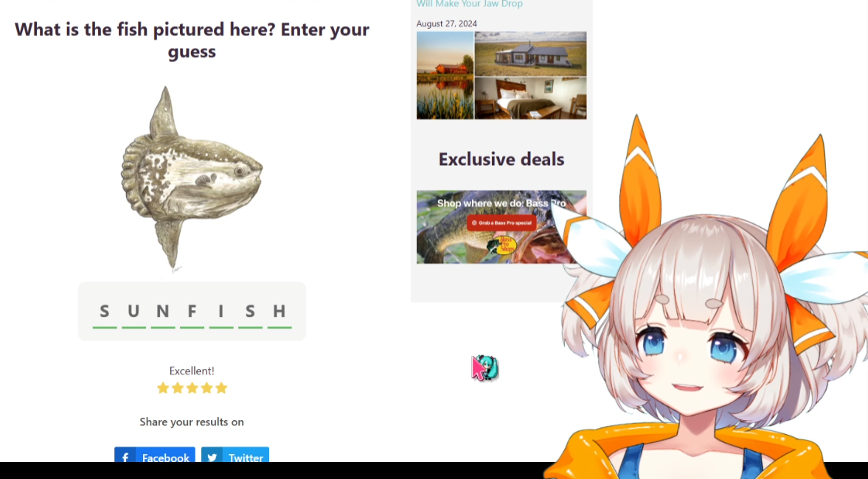
Task: Open the Will Make Your Jaw Drop article link
Action: pos(470,4)
